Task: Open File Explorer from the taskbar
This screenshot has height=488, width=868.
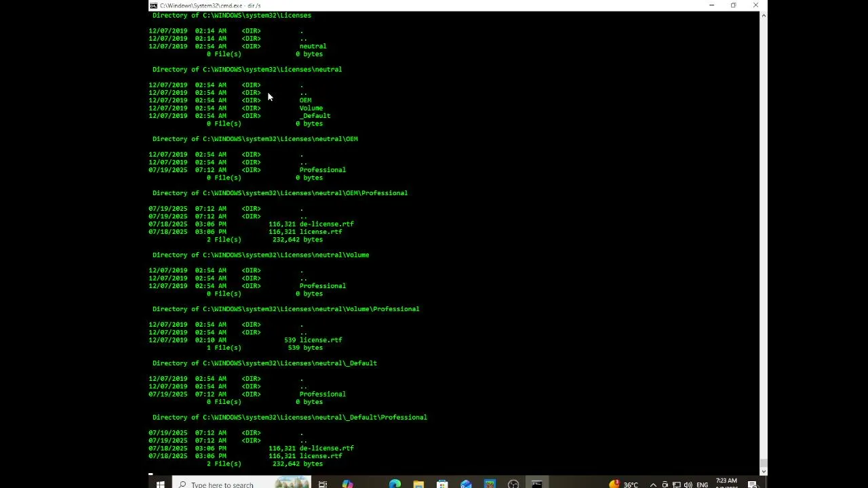Action: 418,484
